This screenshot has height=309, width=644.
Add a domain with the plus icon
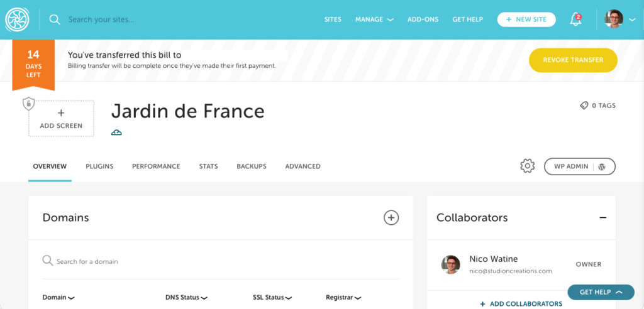pos(391,217)
